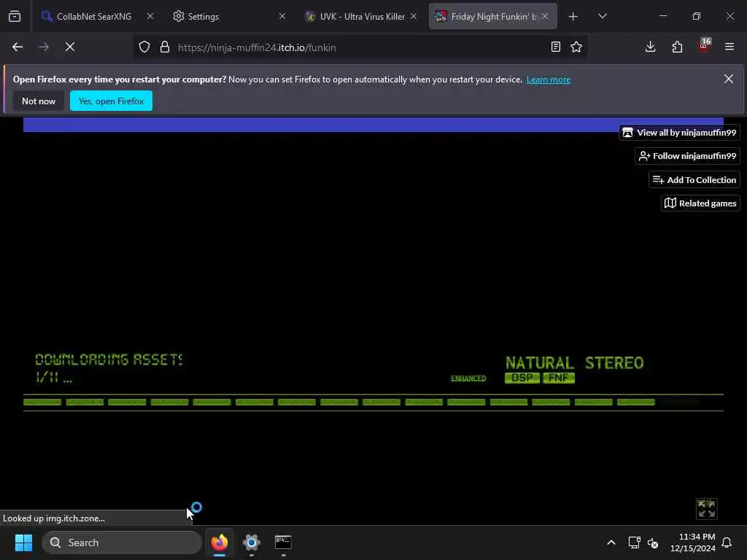Open tracking protection shield panel
747x560 pixels.
click(144, 47)
